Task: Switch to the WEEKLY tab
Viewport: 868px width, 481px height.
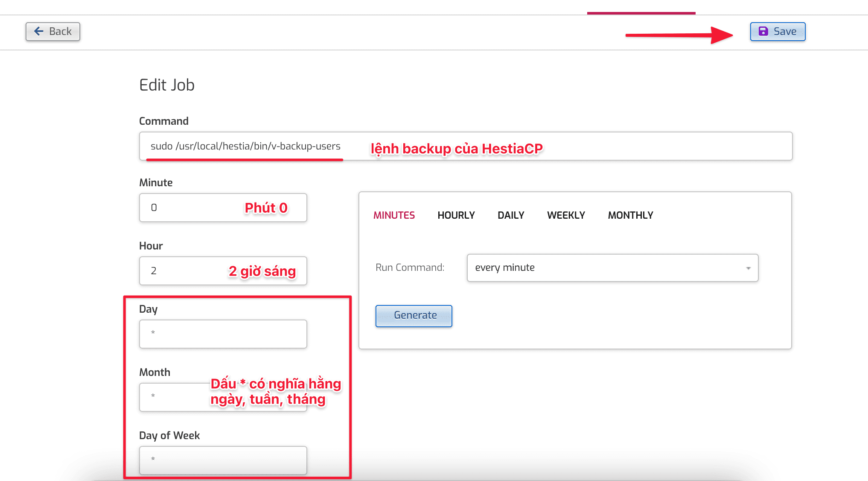Action: [565, 215]
